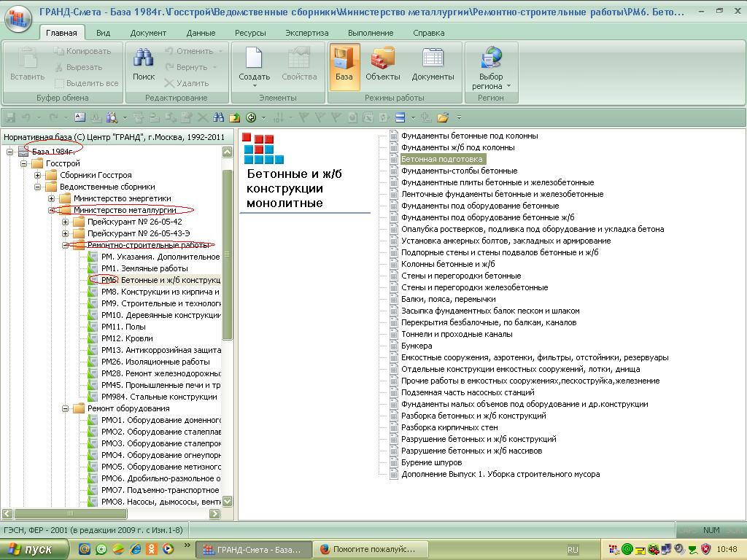Click the Выделить все button
Screen dimensions: 747x560
click(x=86, y=83)
